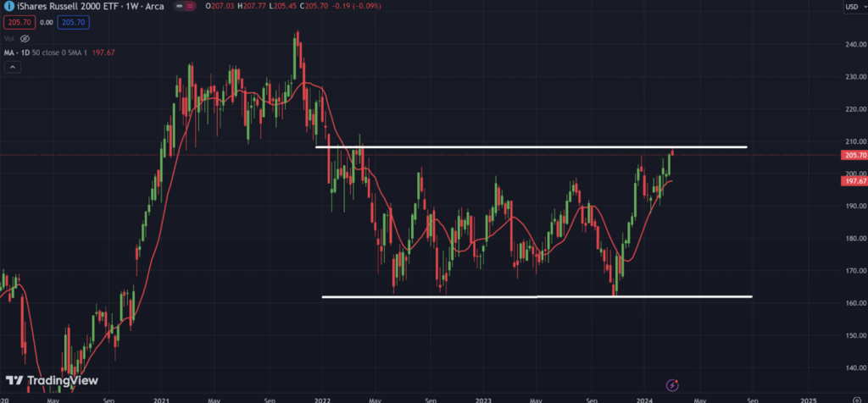Click the 2021 label on time axis

coord(161,399)
